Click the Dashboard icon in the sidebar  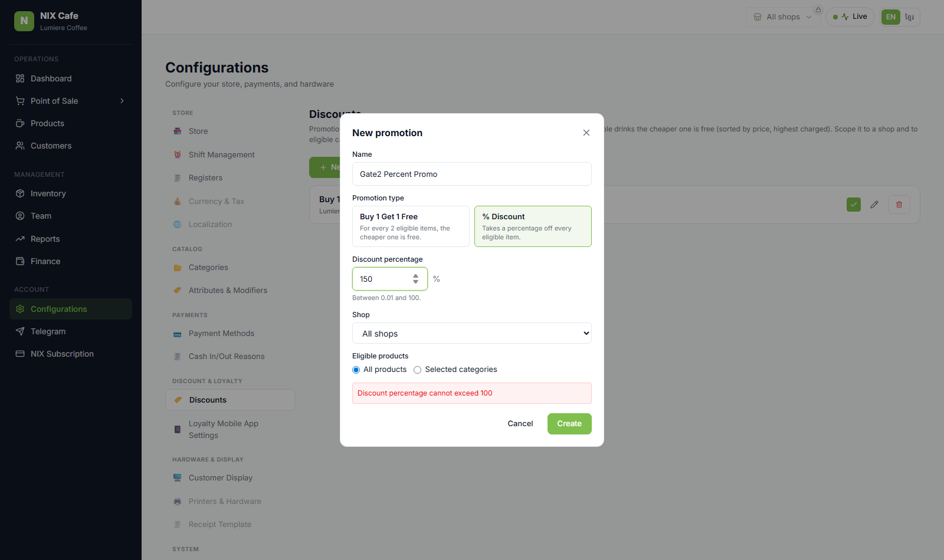click(20, 78)
